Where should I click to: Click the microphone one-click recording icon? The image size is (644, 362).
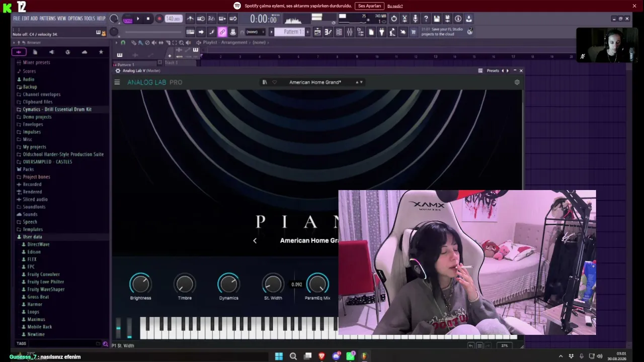point(415,19)
